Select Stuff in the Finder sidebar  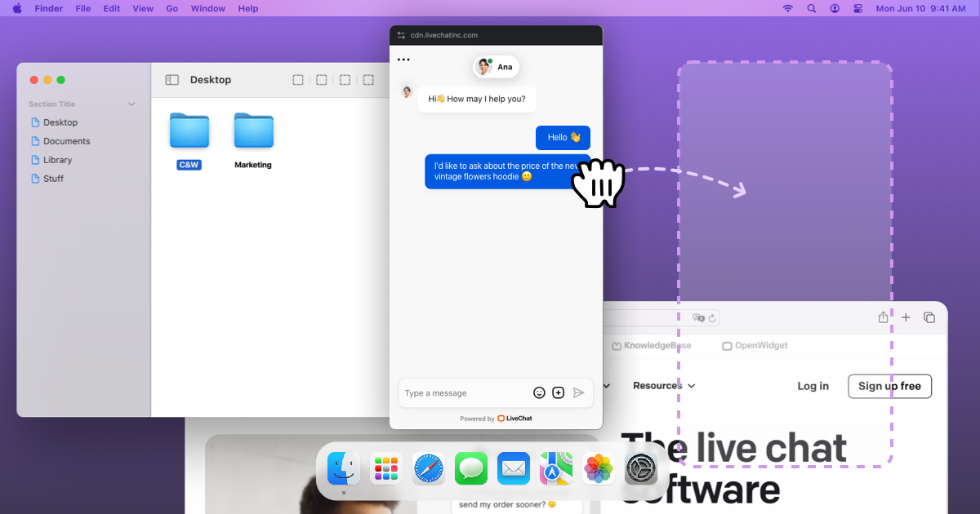coord(53,179)
